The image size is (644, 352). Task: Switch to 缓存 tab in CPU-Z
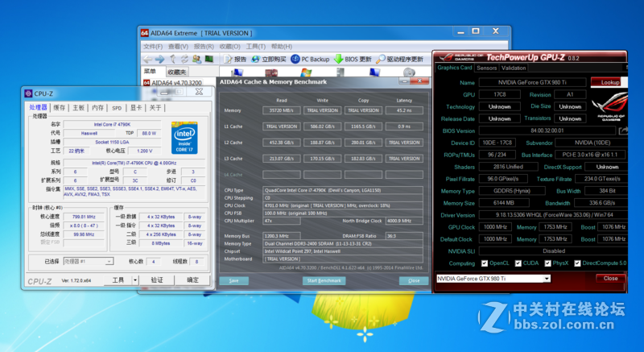59,108
